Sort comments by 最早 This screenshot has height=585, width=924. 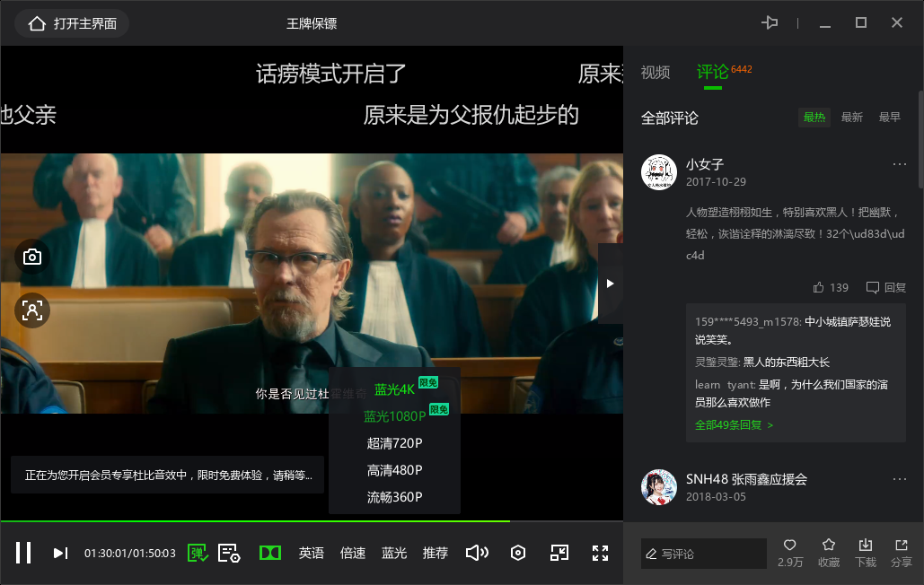tap(889, 118)
